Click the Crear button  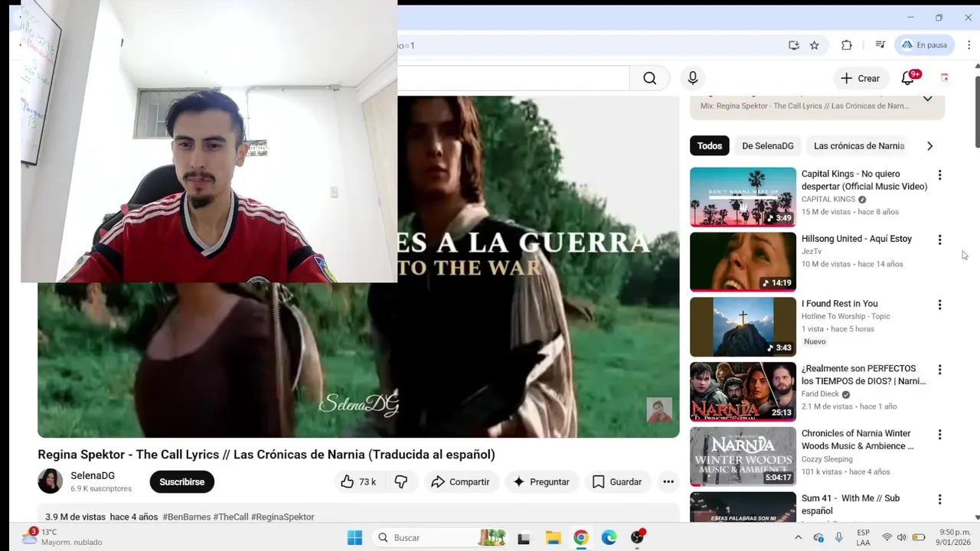click(860, 78)
